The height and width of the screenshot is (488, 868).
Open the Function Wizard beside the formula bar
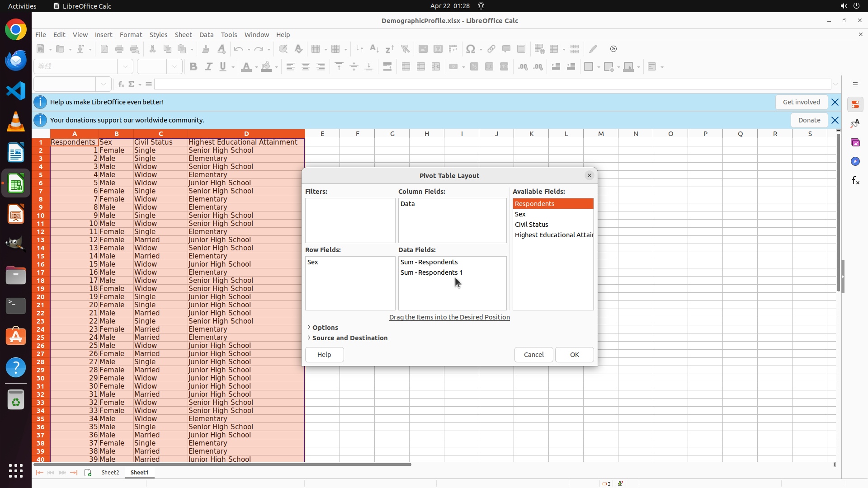pos(121,84)
